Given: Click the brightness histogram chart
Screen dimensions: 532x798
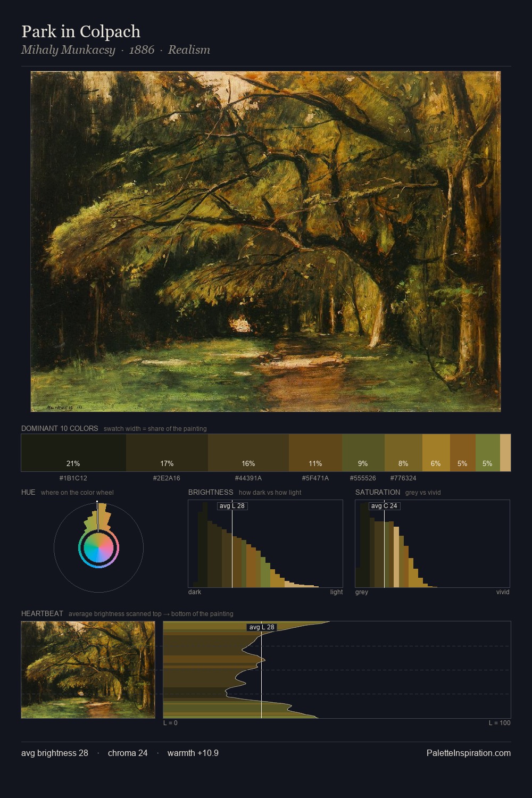Looking at the screenshot, I should (265, 544).
